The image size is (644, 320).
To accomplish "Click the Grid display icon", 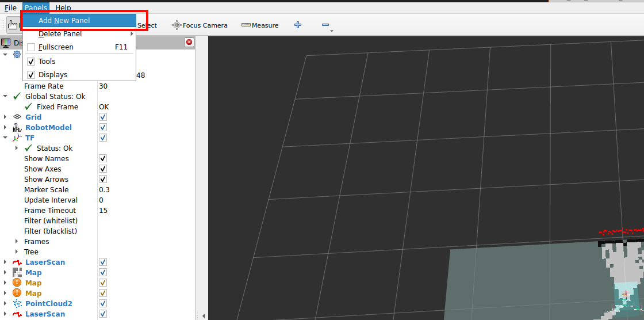I will (17, 117).
